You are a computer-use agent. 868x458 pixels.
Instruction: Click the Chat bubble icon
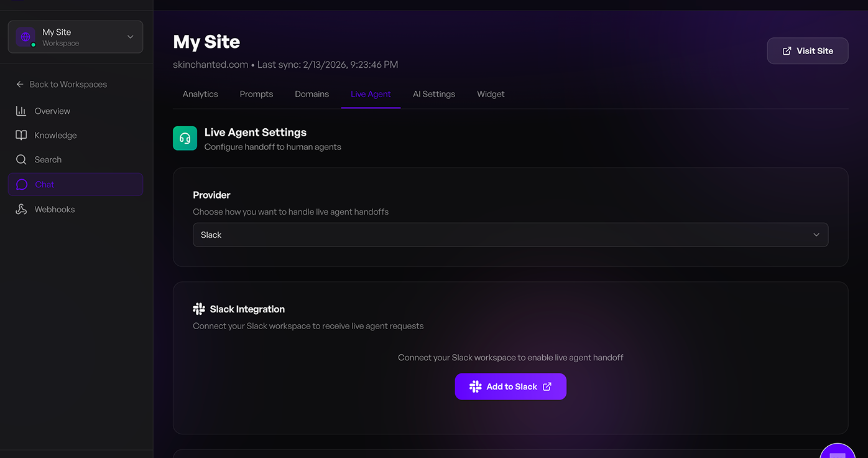click(x=22, y=185)
